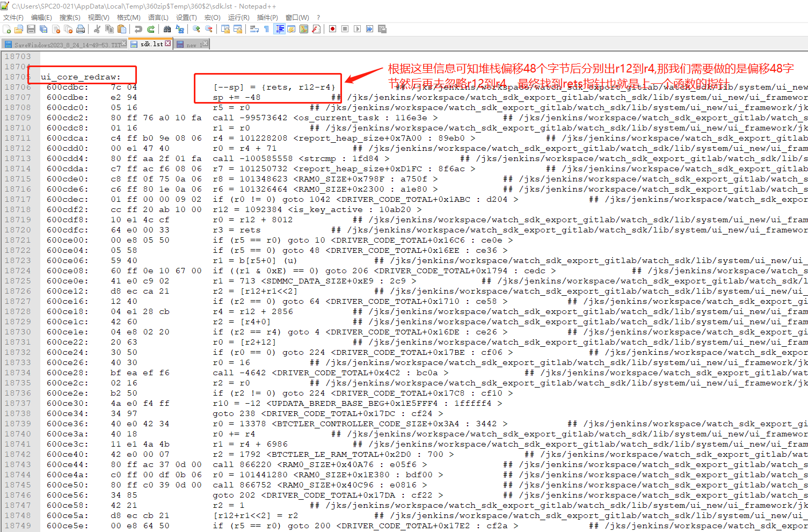The height and width of the screenshot is (532, 808).
Task: Open the 语言(L) menu
Action: 158,18
